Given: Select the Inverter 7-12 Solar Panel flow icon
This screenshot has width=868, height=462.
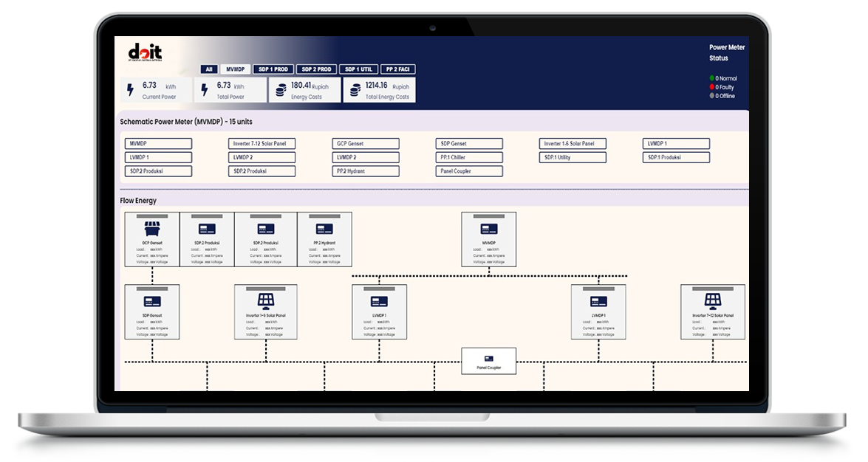Looking at the screenshot, I should [712, 301].
